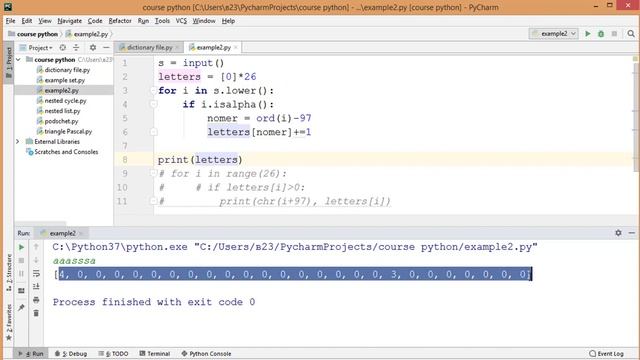Image resolution: width=640 pixels, height=360 pixels.
Task: Open the Event Log
Action: (x=607, y=353)
